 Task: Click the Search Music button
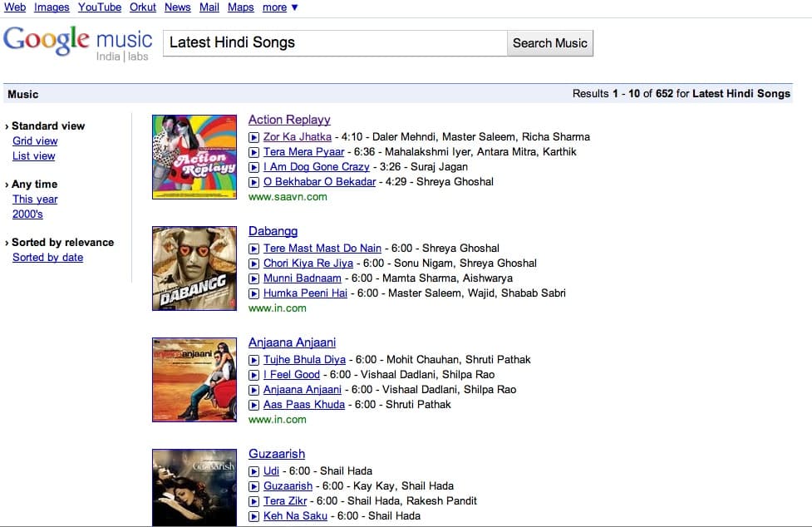point(550,43)
